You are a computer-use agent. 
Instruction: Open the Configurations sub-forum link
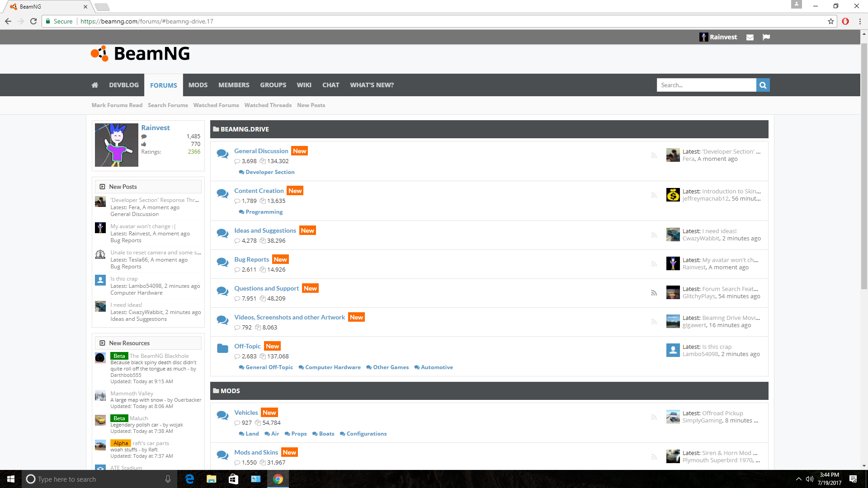coord(366,434)
